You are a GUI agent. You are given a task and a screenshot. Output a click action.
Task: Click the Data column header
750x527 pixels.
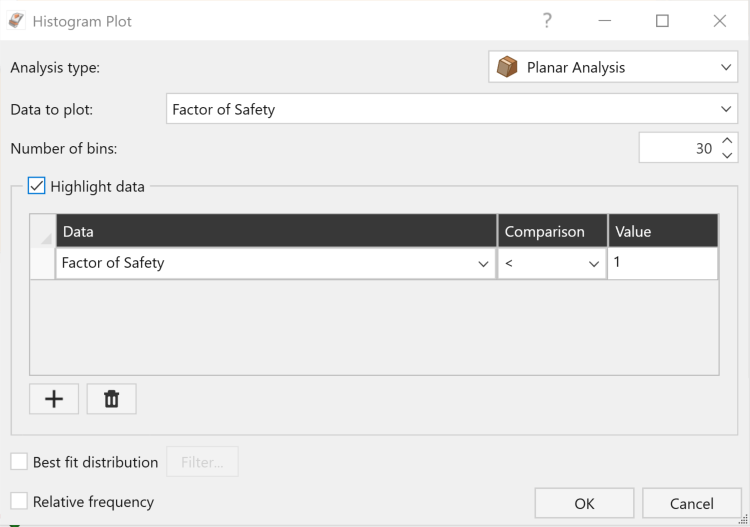coord(276,231)
